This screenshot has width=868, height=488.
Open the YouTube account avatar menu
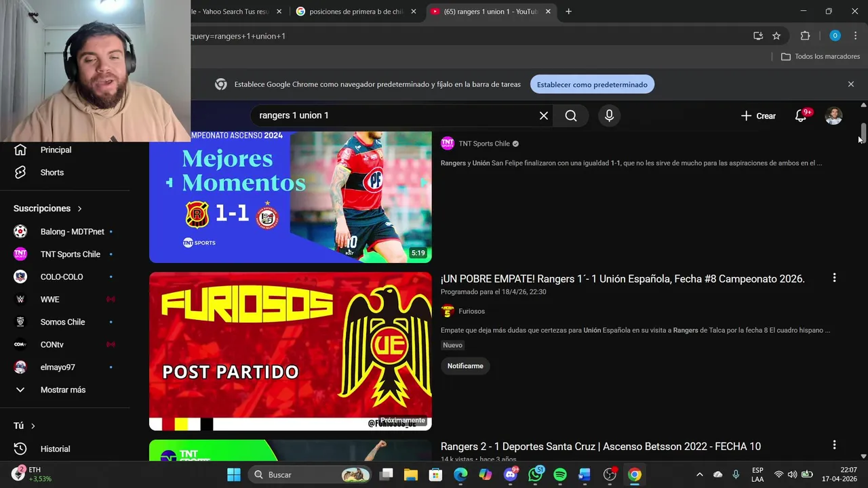point(833,116)
